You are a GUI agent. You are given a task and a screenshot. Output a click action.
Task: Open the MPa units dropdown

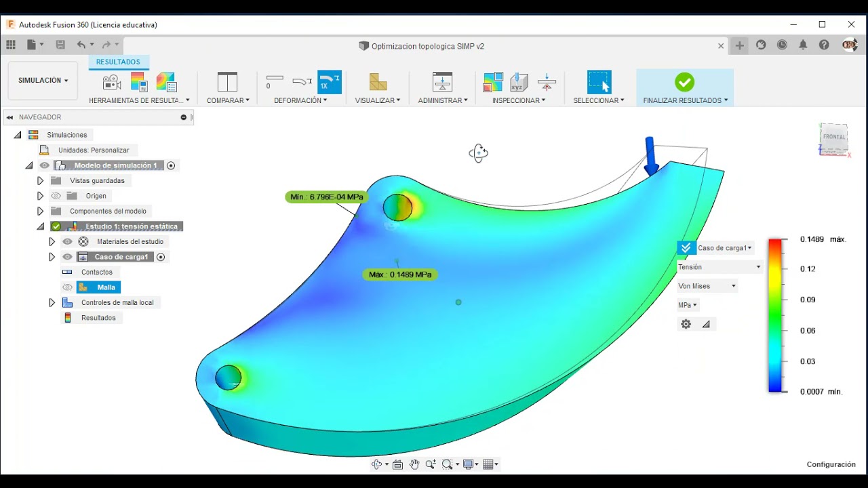(688, 305)
